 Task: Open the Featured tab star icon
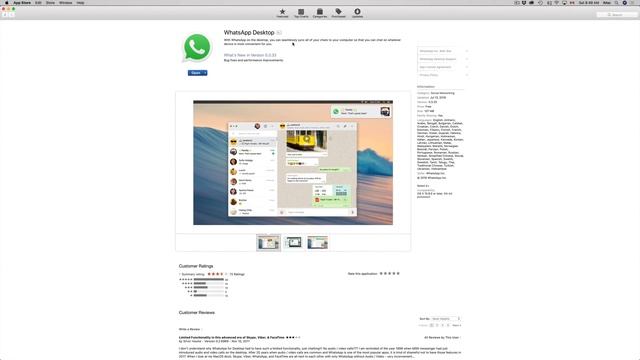point(282,12)
